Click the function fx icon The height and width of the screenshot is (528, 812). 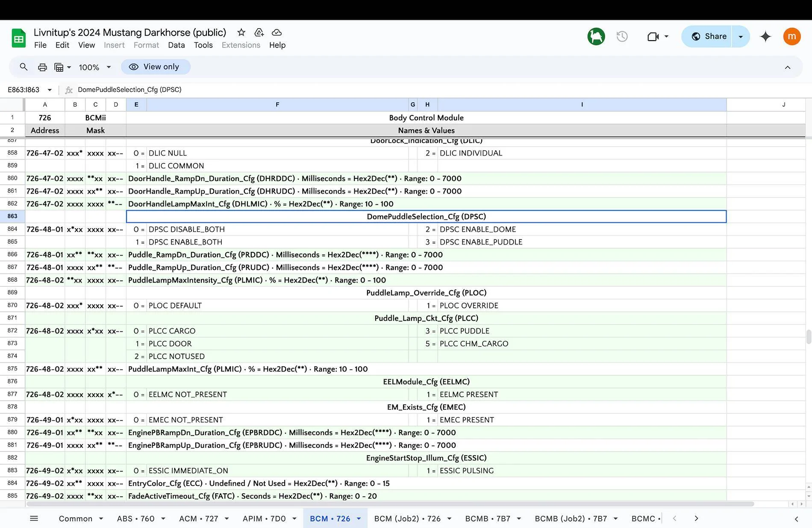(69, 90)
